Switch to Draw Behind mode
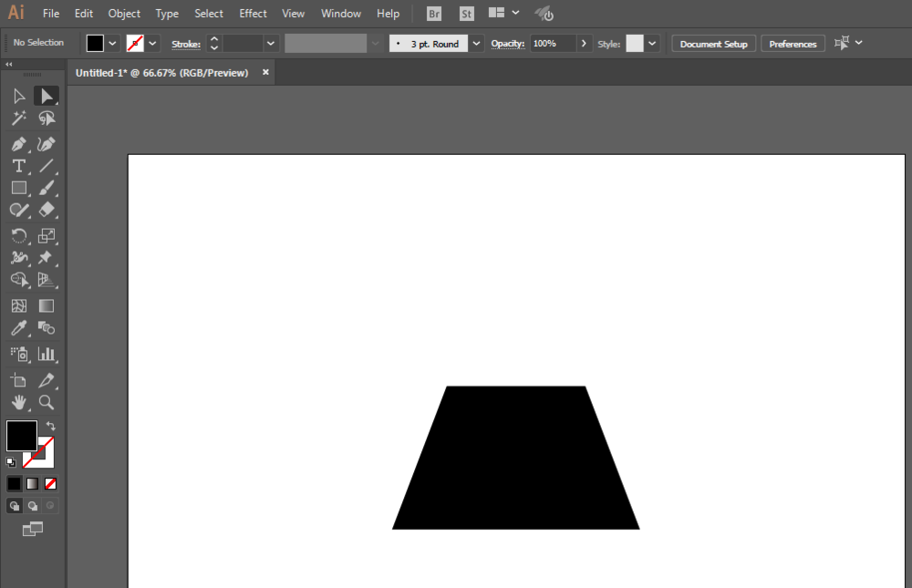Screen dimensions: 912x588 tap(33, 505)
